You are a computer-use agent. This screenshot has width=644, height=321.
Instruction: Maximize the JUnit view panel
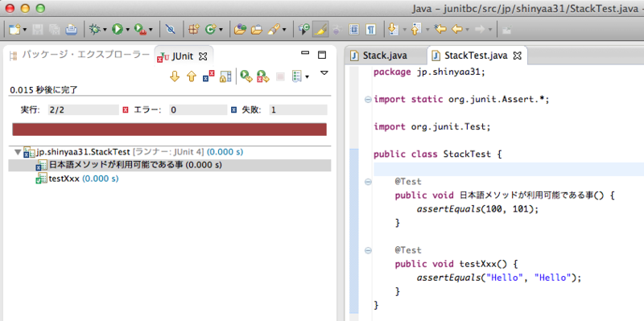coord(322,55)
